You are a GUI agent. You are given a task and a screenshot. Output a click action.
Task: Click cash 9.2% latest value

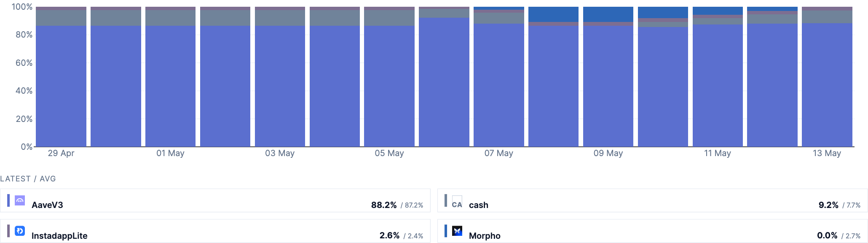coord(828,205)
